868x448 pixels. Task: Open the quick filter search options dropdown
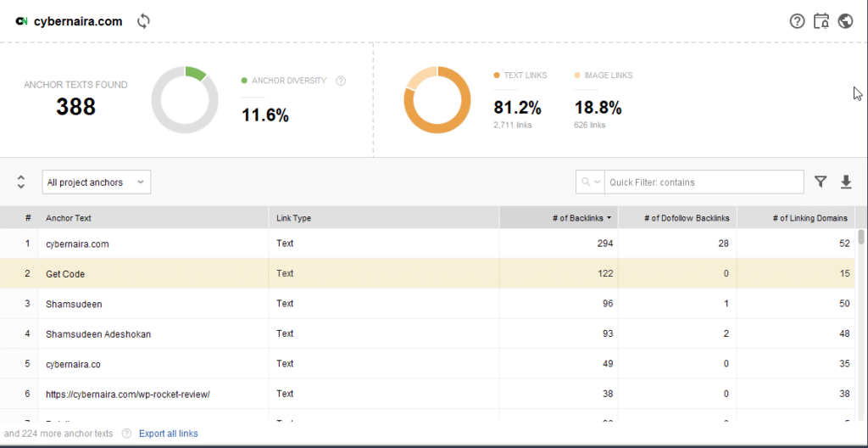(590, 182)
